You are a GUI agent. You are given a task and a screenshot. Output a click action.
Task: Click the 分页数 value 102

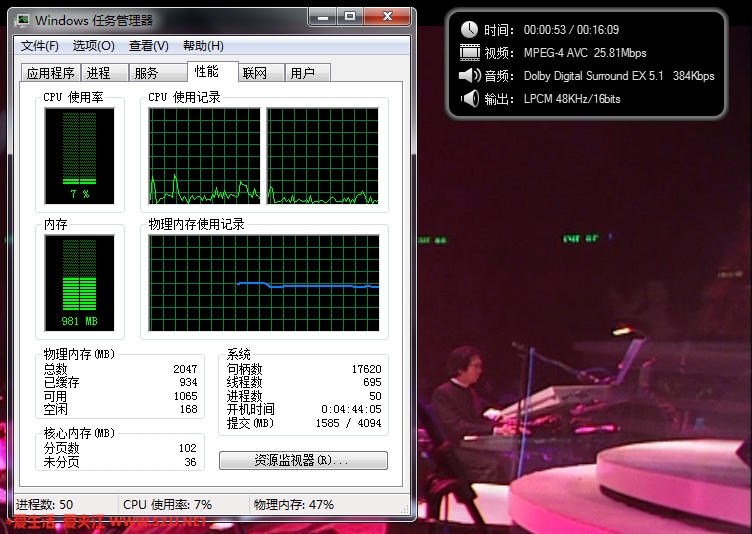[x=188, y=448]
